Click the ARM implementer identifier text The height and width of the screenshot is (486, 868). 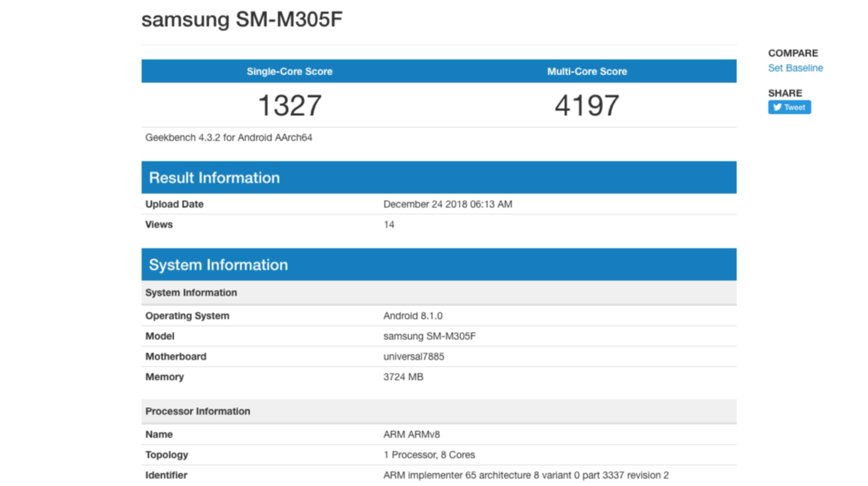(526, 475)
